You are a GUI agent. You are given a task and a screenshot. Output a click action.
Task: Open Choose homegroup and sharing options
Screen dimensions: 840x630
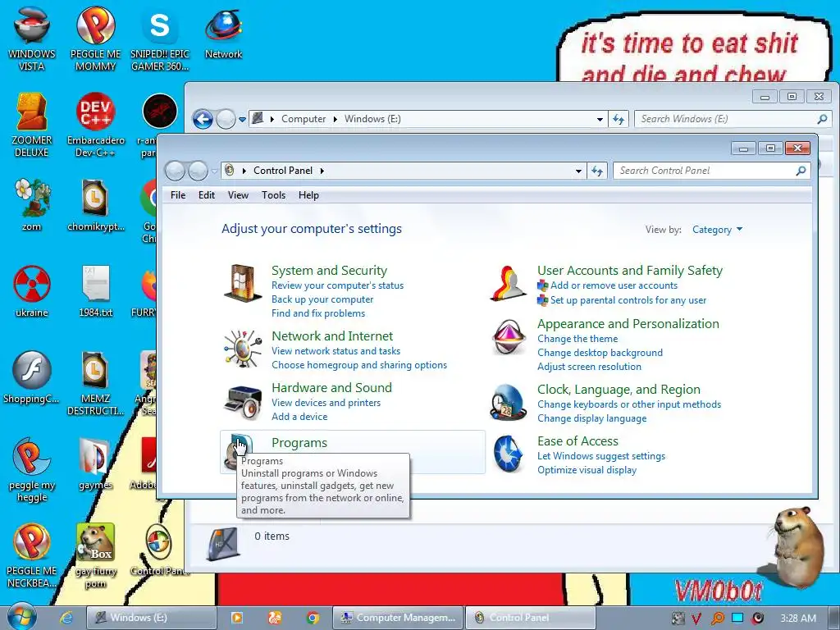pyautogui.click(x=359, y=365)
